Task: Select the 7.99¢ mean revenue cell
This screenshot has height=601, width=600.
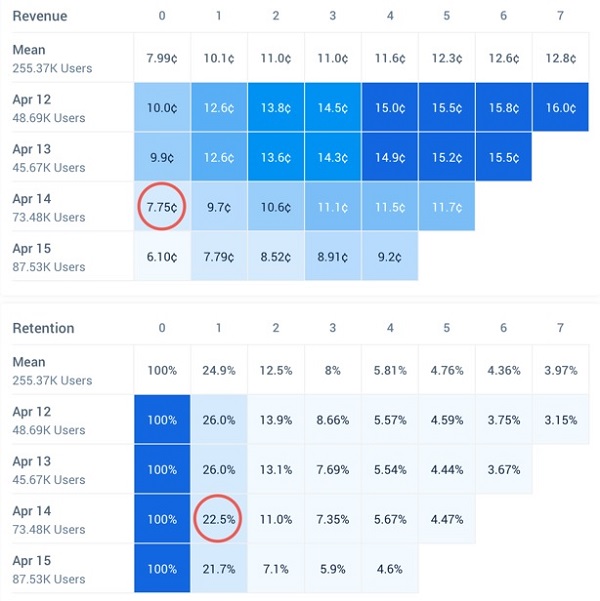Action: tap(161, 58)
